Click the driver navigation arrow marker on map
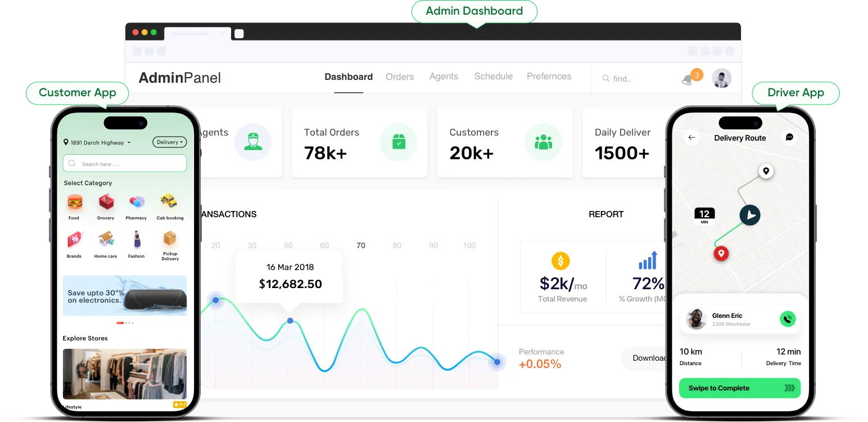The height and width of the screenshot is (422, 868). (x=749, y=215)
